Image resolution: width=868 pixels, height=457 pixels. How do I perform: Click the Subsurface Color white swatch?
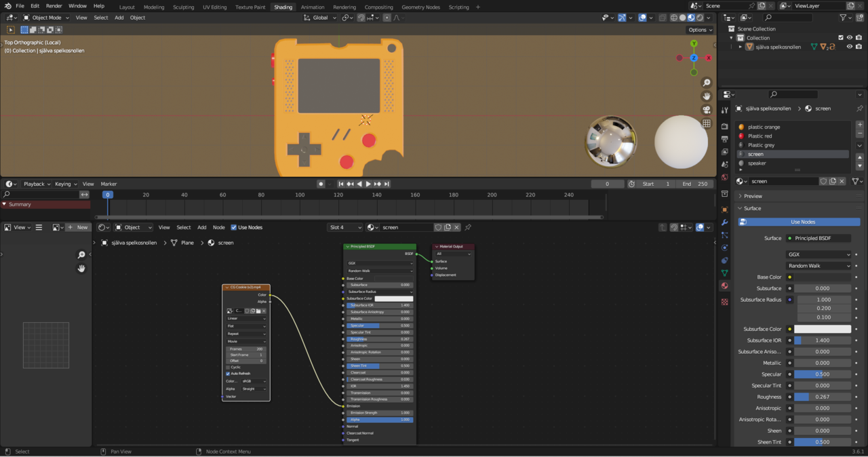point(822,329)
